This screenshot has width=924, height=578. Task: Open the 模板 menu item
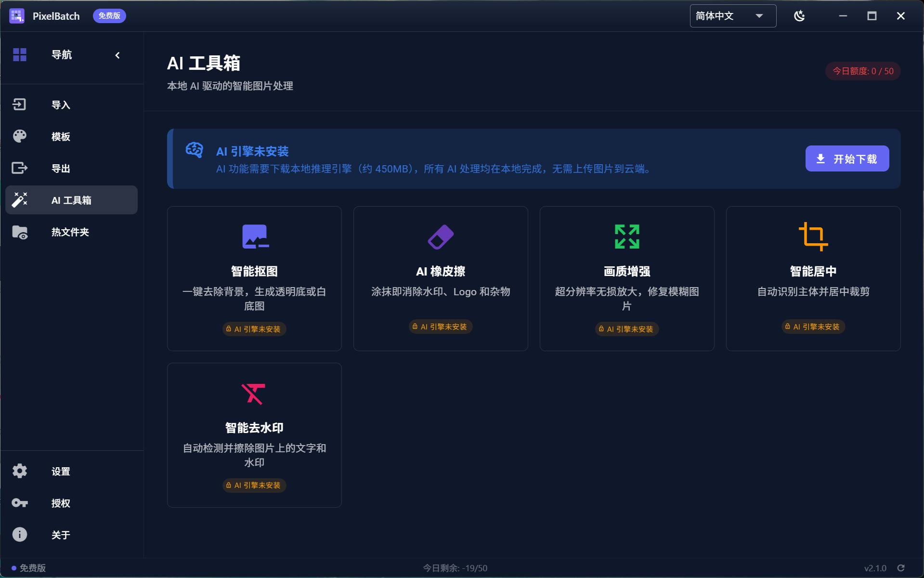(x=71, y=136)
